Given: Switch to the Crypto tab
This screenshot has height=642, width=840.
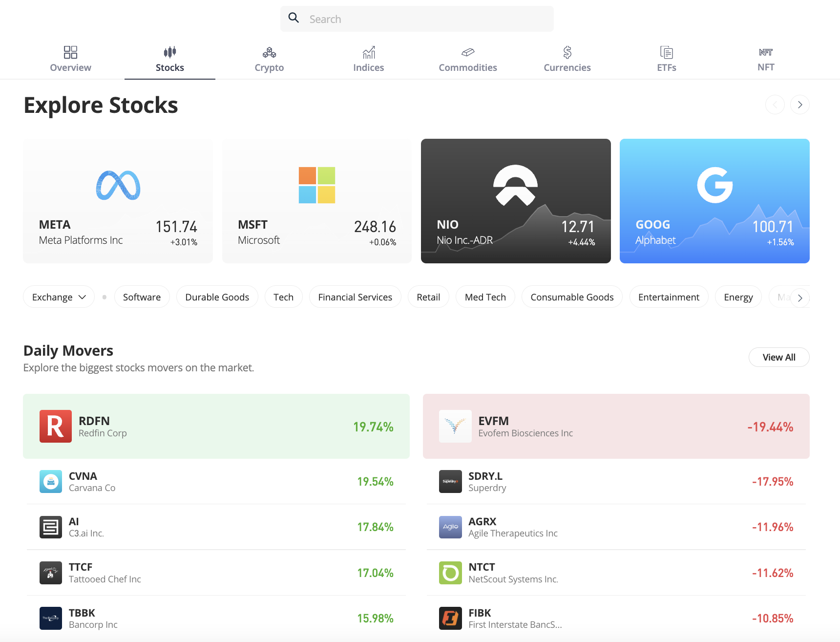Looking at the screenshot, I should click(x=269, y=59).
